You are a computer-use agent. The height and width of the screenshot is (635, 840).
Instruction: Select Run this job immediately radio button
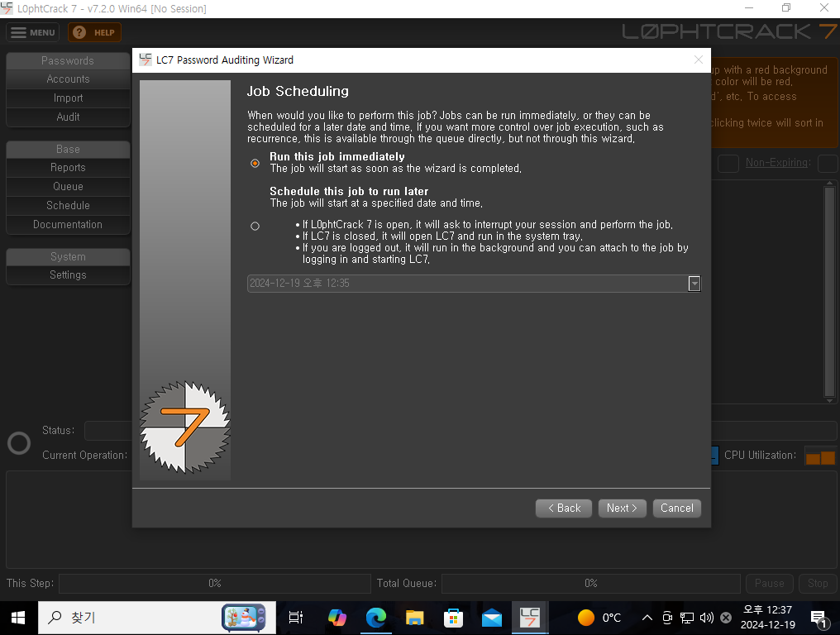pos(255,163)
